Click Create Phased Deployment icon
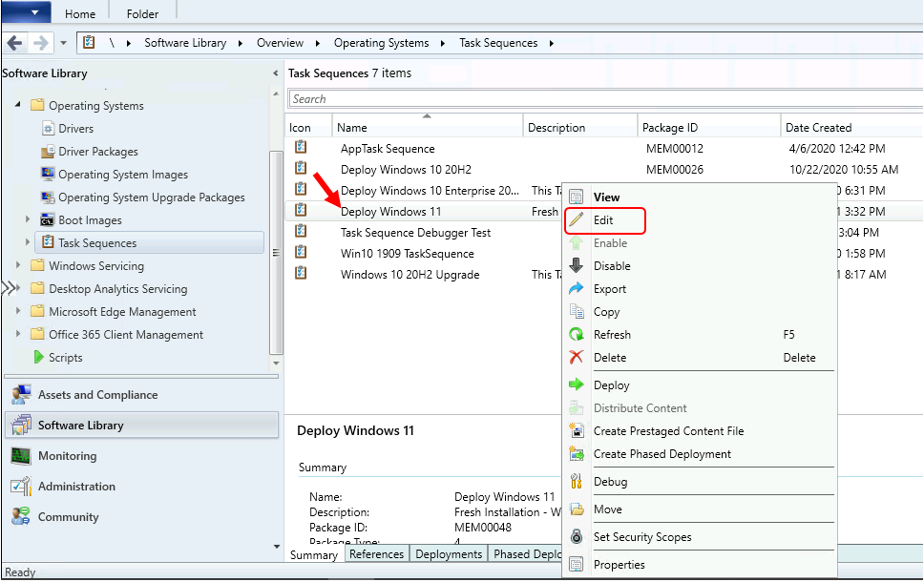Viewport: 924px width, 582px height. [577, 453]
